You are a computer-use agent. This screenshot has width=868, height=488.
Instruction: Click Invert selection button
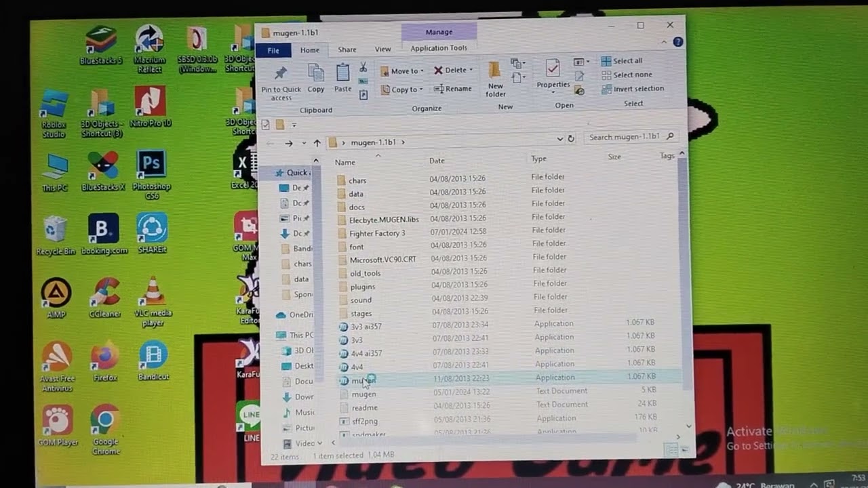[633, 88]
